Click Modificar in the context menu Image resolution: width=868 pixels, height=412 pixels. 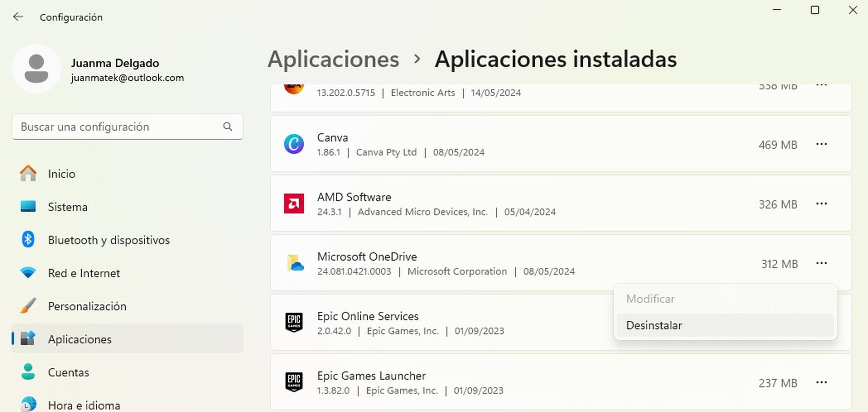tap(650, 299)
